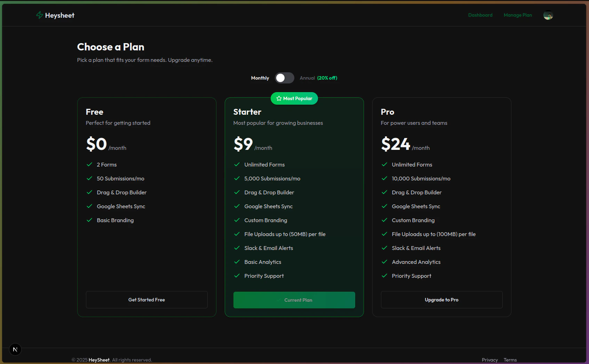589x364 pixels.
Task: Open the Privacy footer link
Action: 490,360
